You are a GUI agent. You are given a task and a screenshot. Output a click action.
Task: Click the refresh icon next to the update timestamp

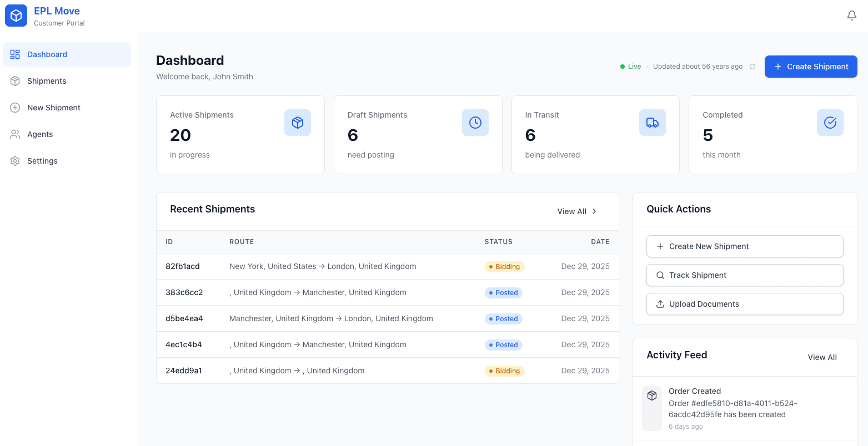[x=752, y=66]
